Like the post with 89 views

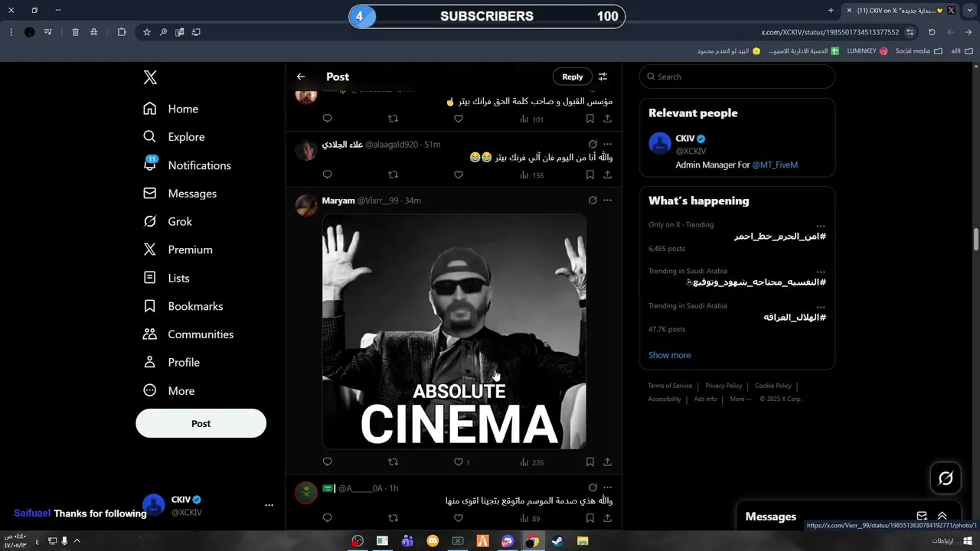coord(459,518)
